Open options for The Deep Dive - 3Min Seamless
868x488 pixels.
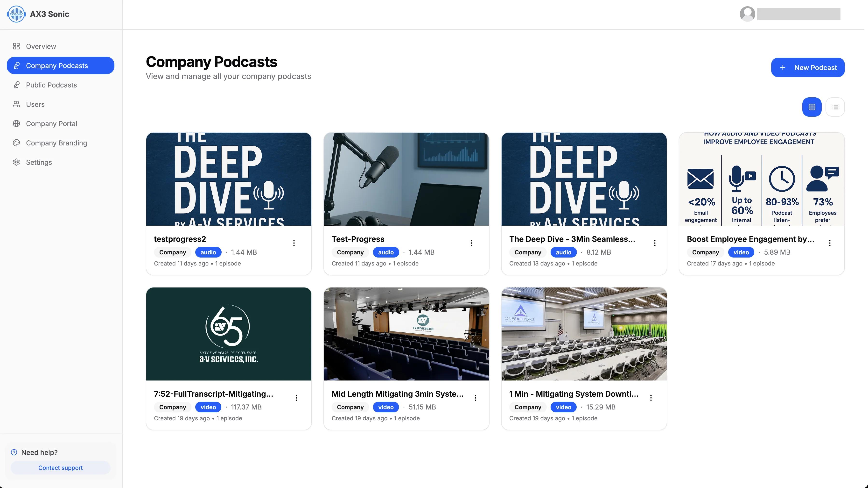(x=654, y=243)
